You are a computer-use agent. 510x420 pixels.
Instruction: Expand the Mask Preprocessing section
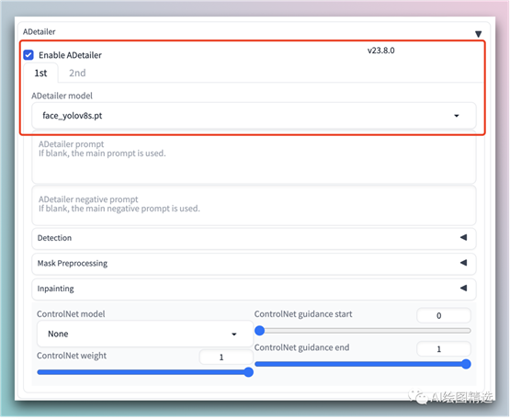(254, 264)
